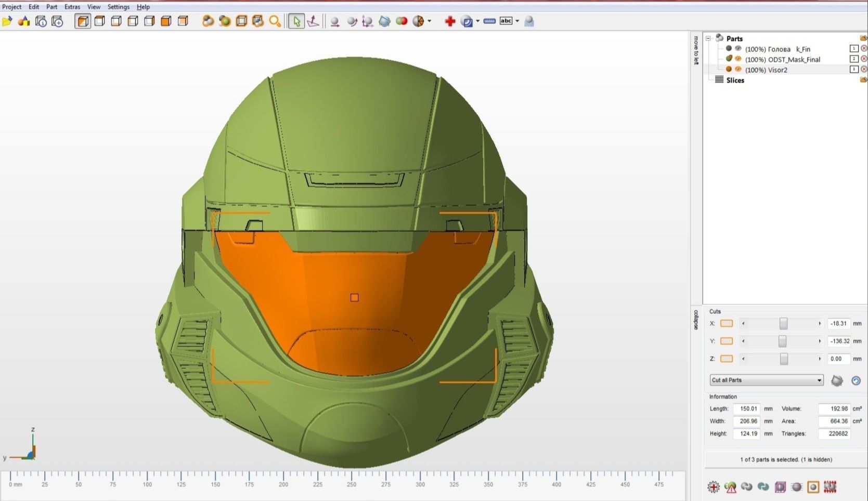Click the execute cut icon beside Cut all Parts

click(x=837, y=380)
